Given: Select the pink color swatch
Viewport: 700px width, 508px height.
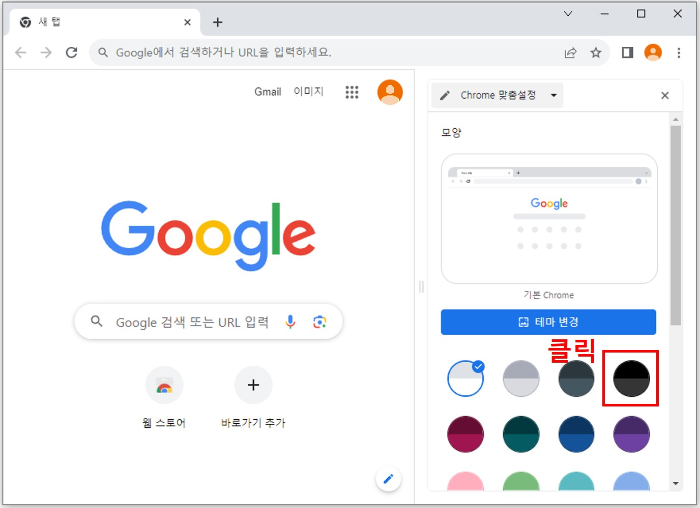Looking at the screenshot, I should pyautogui.click(x=465, y=481).
